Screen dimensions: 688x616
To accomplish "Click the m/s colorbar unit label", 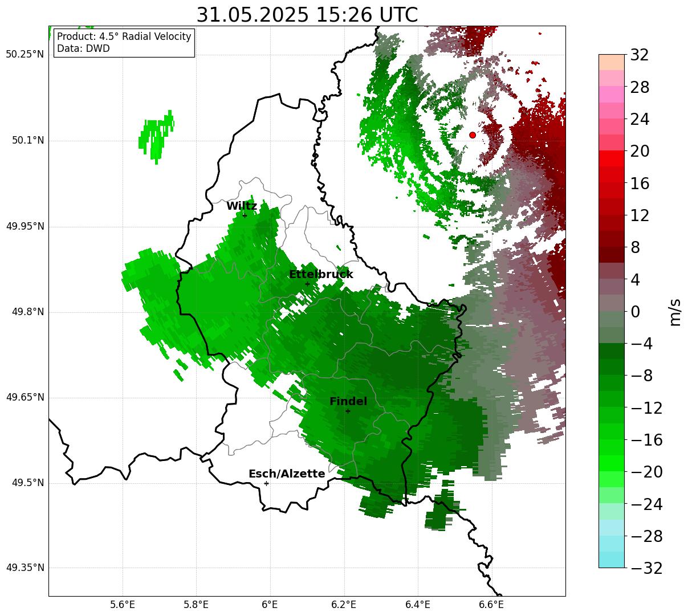I will (675, 312).
